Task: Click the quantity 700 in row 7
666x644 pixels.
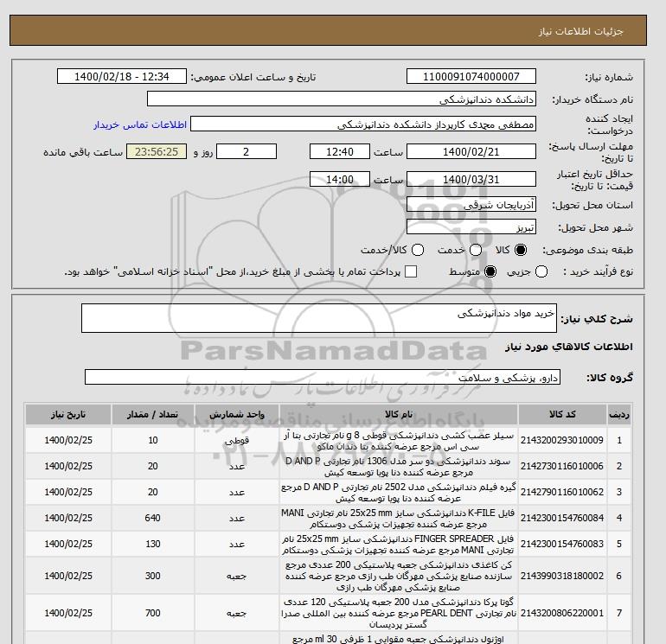Action: click(152, 613)
